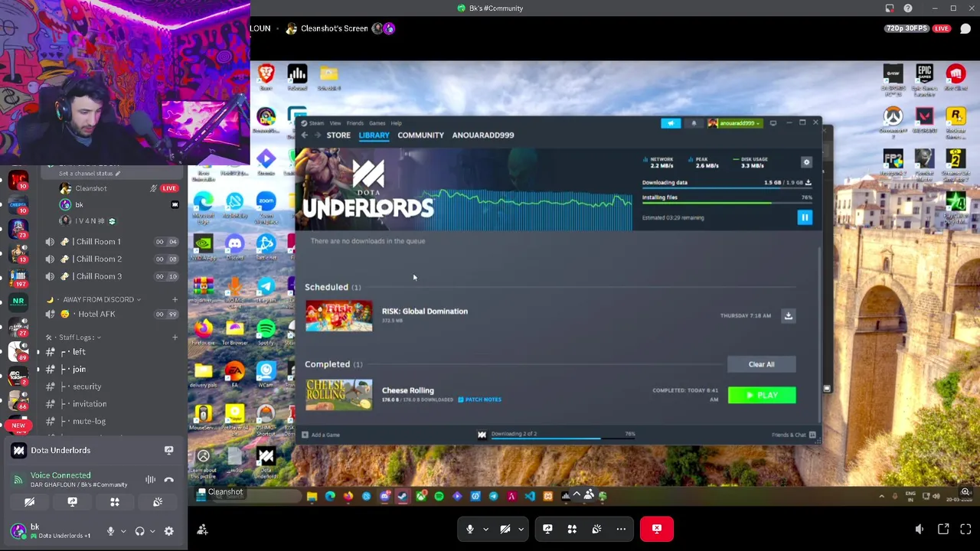
Task: Open Steam notifications bell
Action: [694, 123]
